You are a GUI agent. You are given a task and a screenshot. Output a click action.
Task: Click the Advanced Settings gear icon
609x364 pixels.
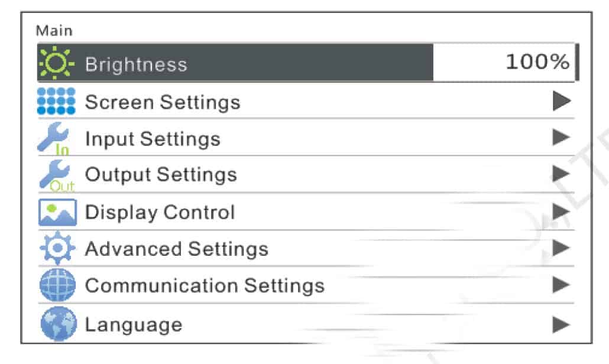point(56,249)
